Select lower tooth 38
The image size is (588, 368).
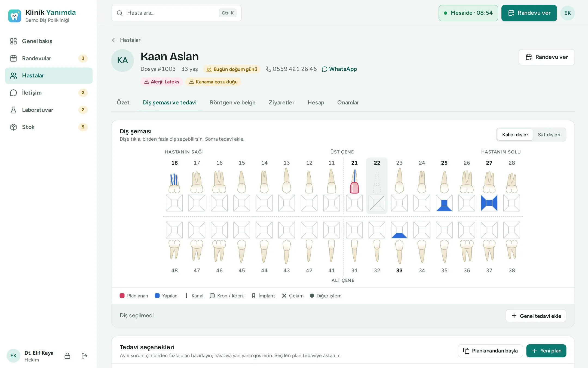[512, 249]
